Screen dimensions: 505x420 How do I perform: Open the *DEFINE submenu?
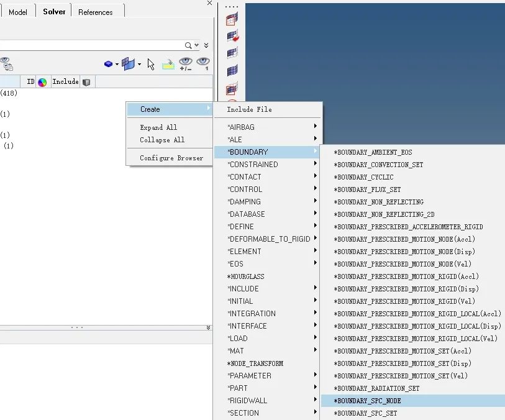click(x=268, y=226)
